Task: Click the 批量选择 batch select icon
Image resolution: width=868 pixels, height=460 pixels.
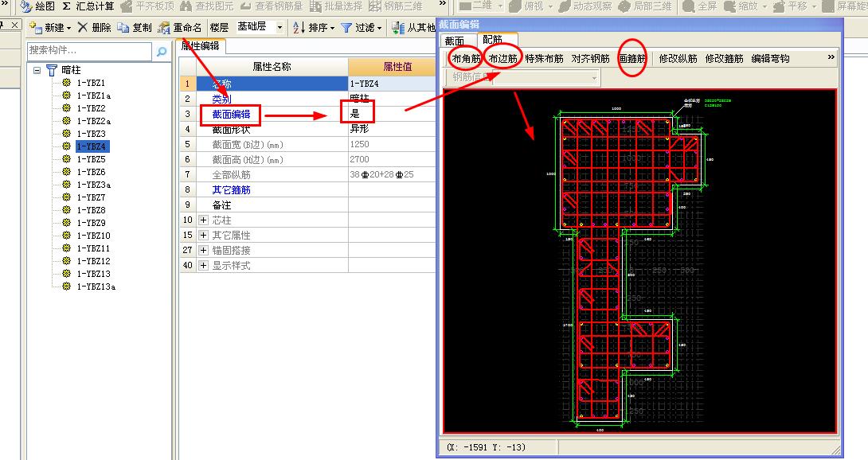Action: (315, 6)
